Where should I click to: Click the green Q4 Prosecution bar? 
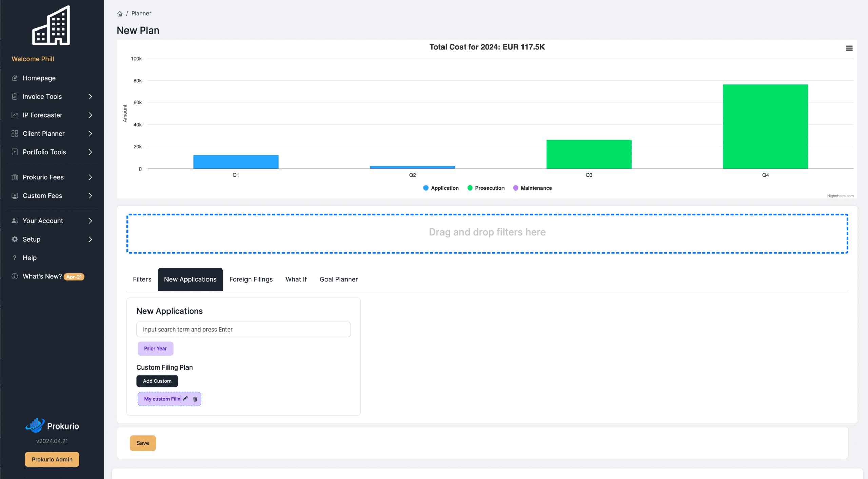pyautogui.click(x=765, y=126)
